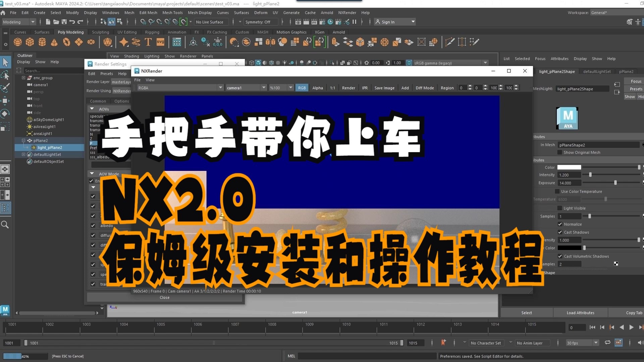Enable the Light Visible checkbox
The height and width of the screenshot is (362, 644).
tap(559, 208)
